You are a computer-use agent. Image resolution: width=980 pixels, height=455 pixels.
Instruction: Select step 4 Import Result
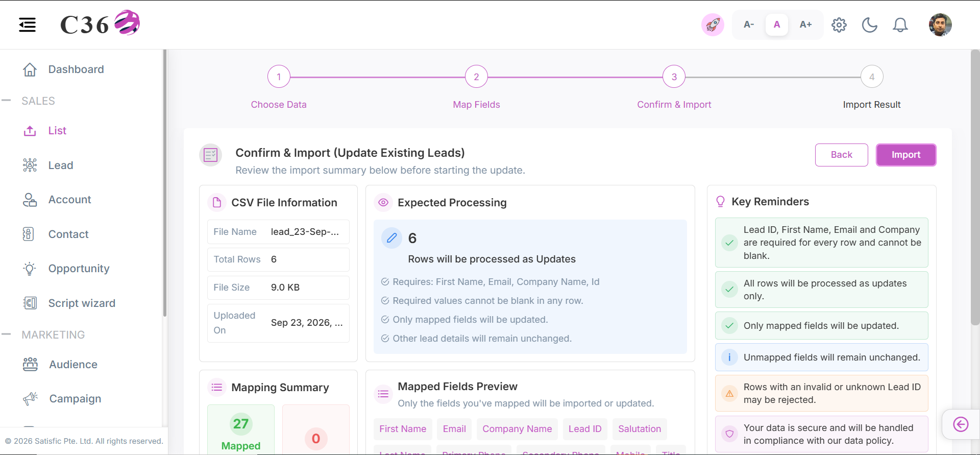pyautogui.click(x=872, y=77)
